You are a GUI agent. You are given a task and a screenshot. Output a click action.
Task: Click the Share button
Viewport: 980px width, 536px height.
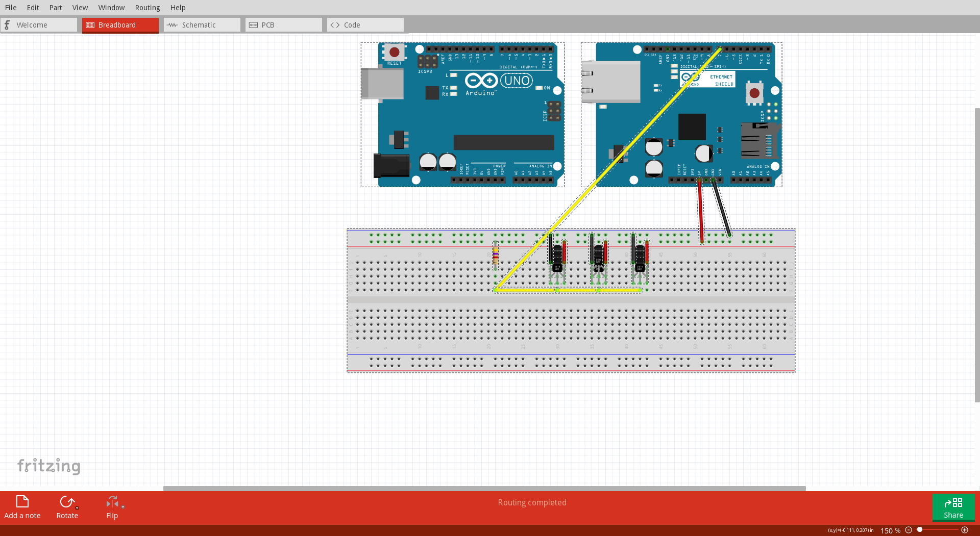pos(954,507)
